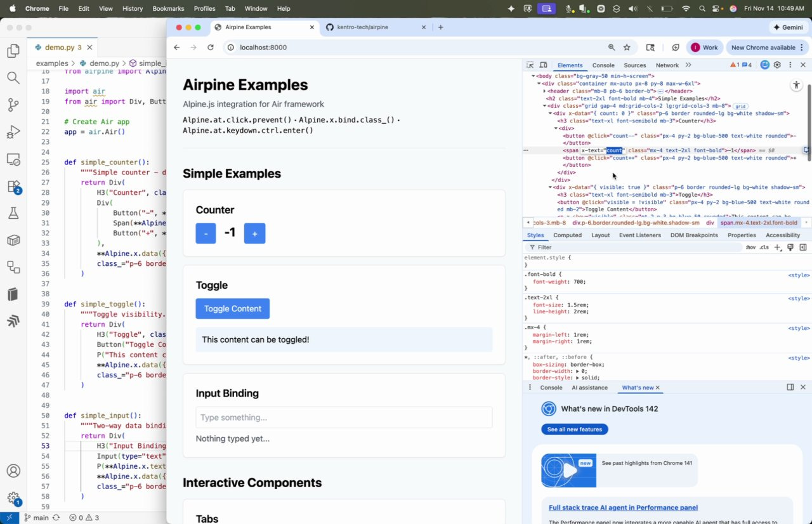Open Explorer in VS Code activity bar
Viewport: 812px width, 524px height.
[x=13, y=51]
